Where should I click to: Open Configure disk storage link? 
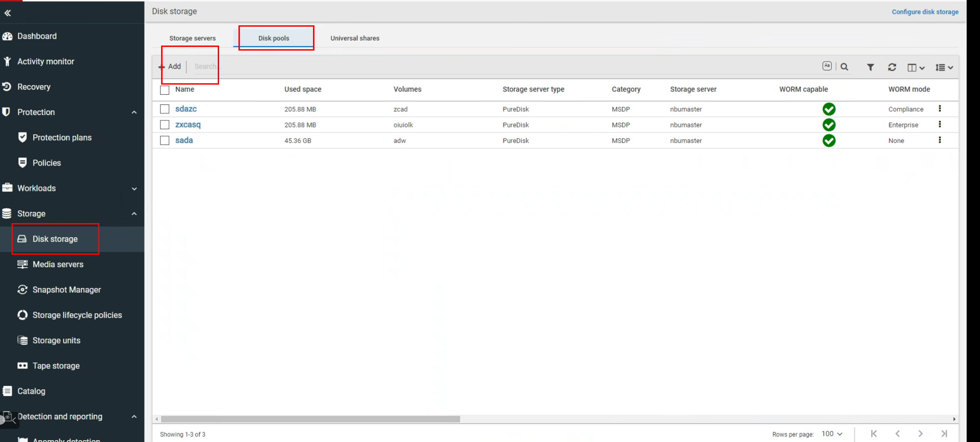(x=925, y=12)
